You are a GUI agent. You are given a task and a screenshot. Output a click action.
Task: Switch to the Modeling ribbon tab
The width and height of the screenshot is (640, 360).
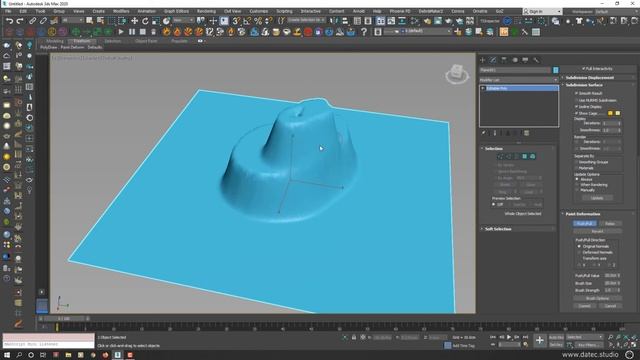[x=55, y=41]
